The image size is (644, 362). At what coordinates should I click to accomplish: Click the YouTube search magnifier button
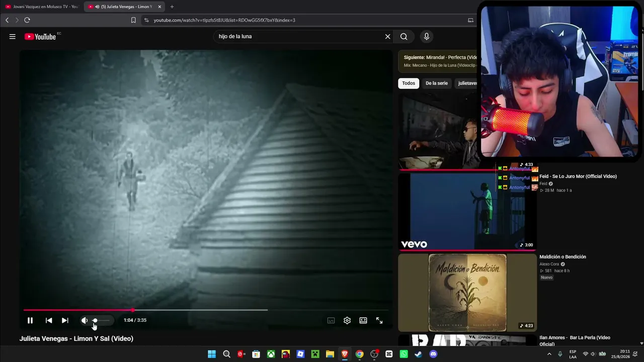click(404, 37)
